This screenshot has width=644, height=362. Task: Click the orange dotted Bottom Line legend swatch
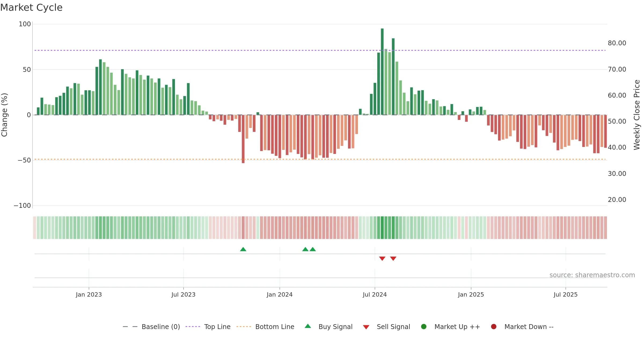click(x=244, y=327)
